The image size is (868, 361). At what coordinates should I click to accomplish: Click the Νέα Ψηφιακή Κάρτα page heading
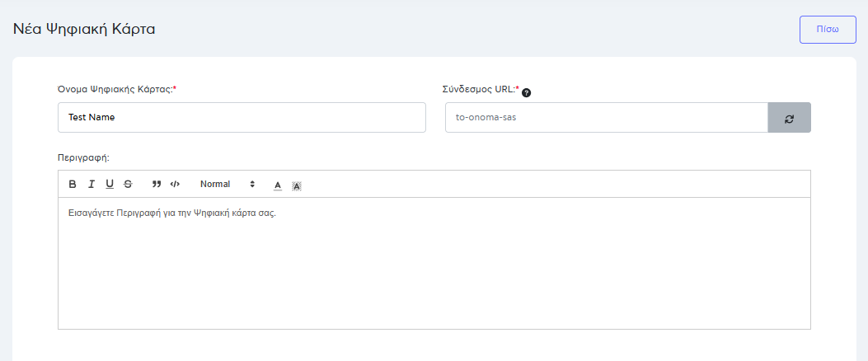tap(84, 29)
